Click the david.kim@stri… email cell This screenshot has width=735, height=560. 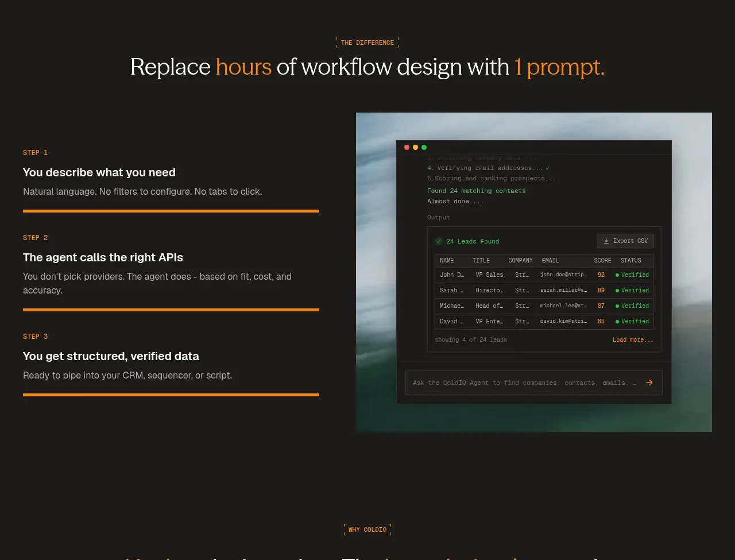click(563, 321)
